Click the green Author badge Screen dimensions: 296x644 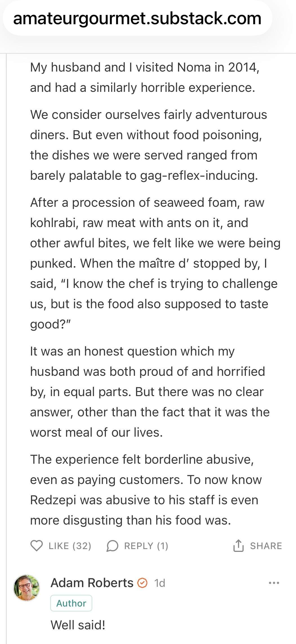tap(71, 603)
